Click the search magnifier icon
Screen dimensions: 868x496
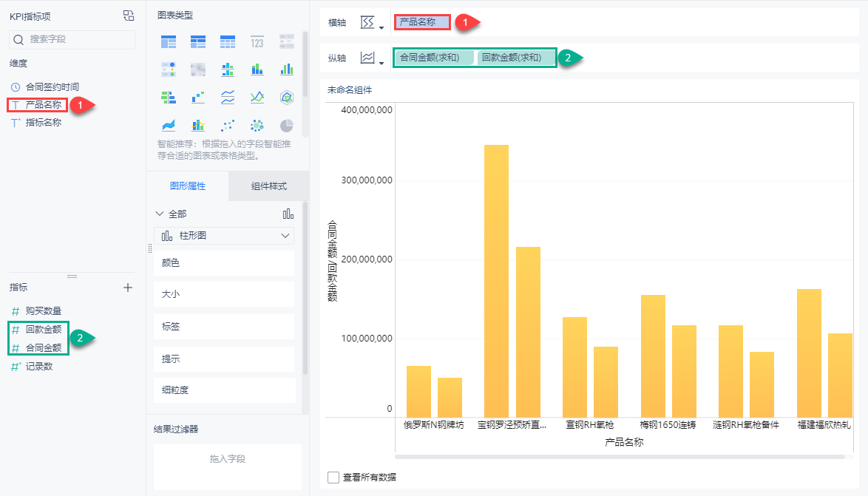pos(18,39)
